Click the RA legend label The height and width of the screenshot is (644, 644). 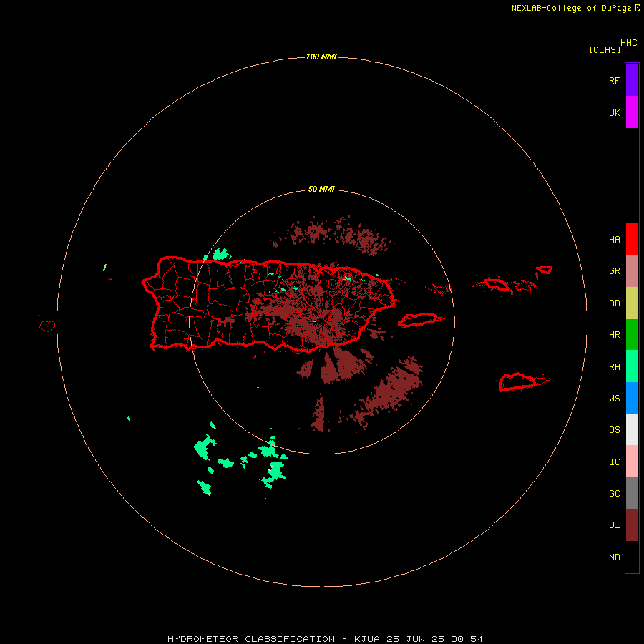click(614, 367)
